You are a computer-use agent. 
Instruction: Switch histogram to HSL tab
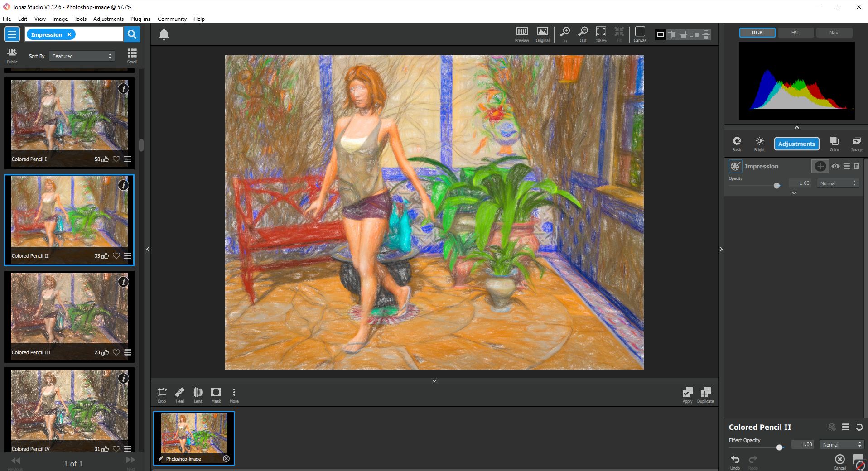pyautogui.click(x=796, y=33)
